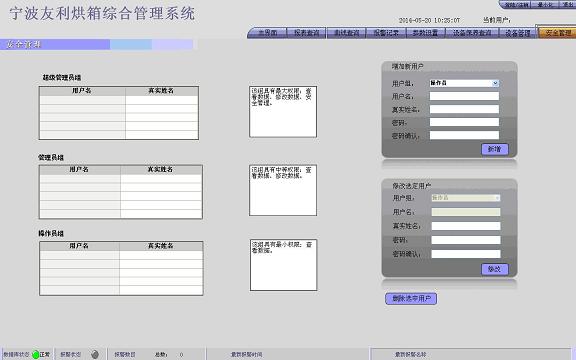Click the 真实姓名 field in 修改选定用户 panel
This screenshot has height=360, width=576.
click(x=466, y=226)
